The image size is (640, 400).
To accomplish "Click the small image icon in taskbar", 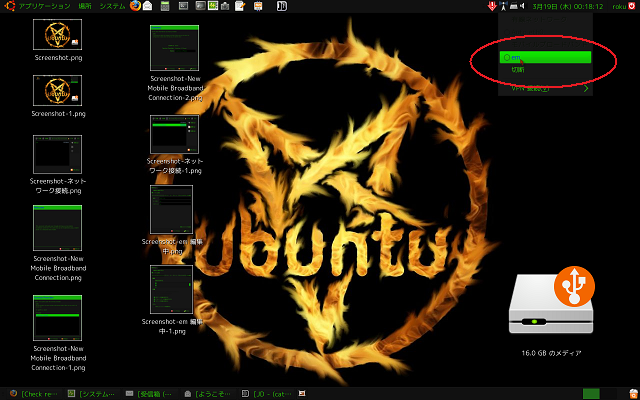I will coord(302,394).
